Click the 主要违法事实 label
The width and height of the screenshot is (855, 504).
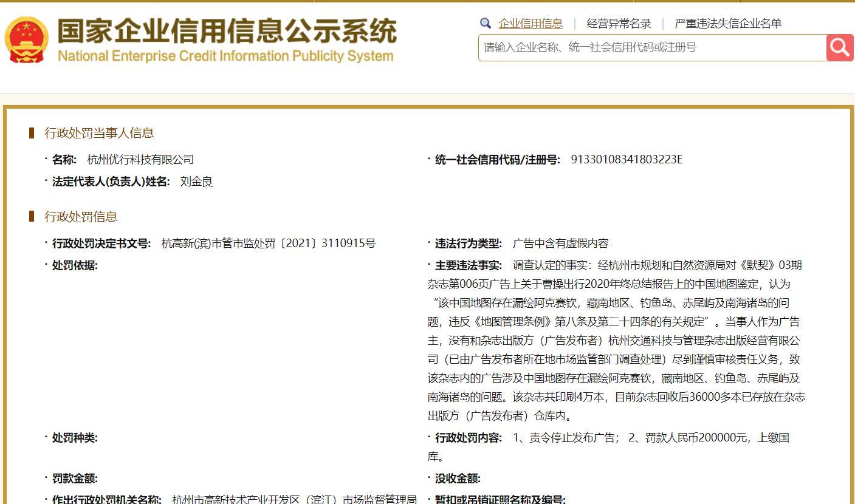(x=469, y=265)
